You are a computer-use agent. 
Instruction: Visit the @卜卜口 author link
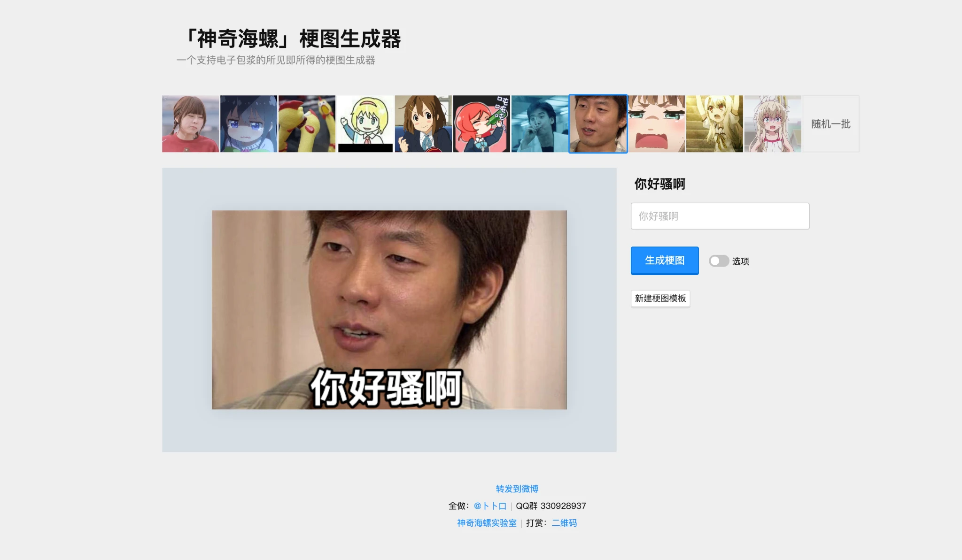[490, 506]
